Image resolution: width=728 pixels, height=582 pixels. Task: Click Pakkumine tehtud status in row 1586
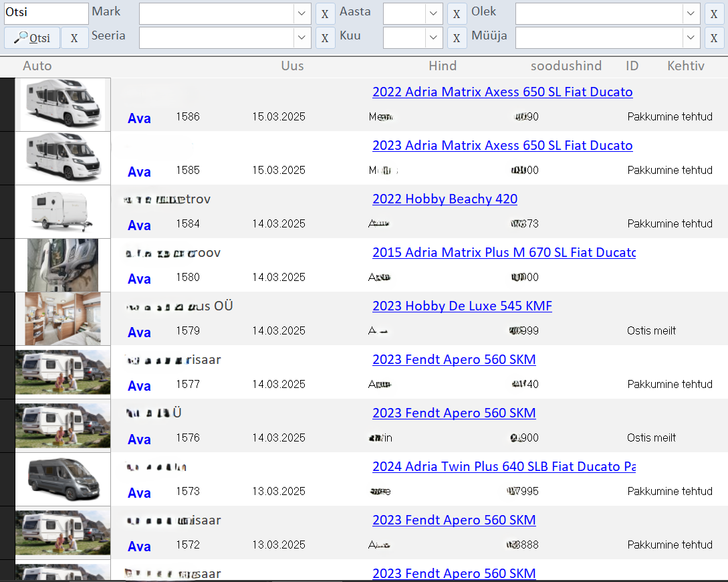pyautogui.click(x=669, y=116)
